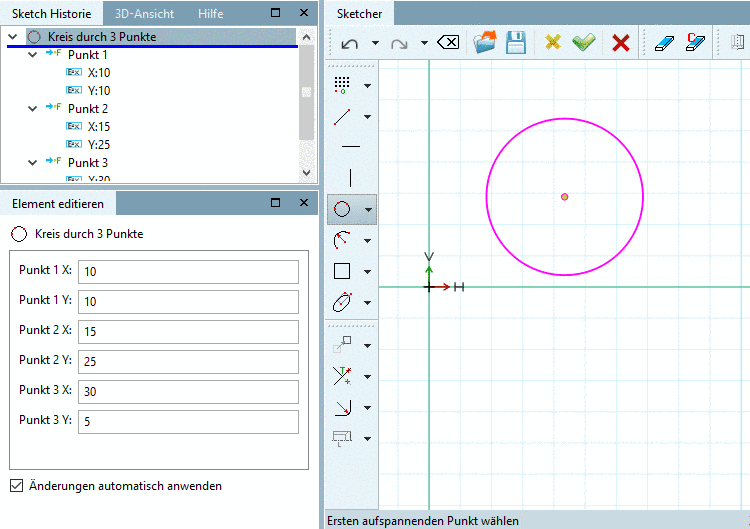Select the point grid tool icon
The height and width of the screenshot is (529, 750).
tap(342, 85)
